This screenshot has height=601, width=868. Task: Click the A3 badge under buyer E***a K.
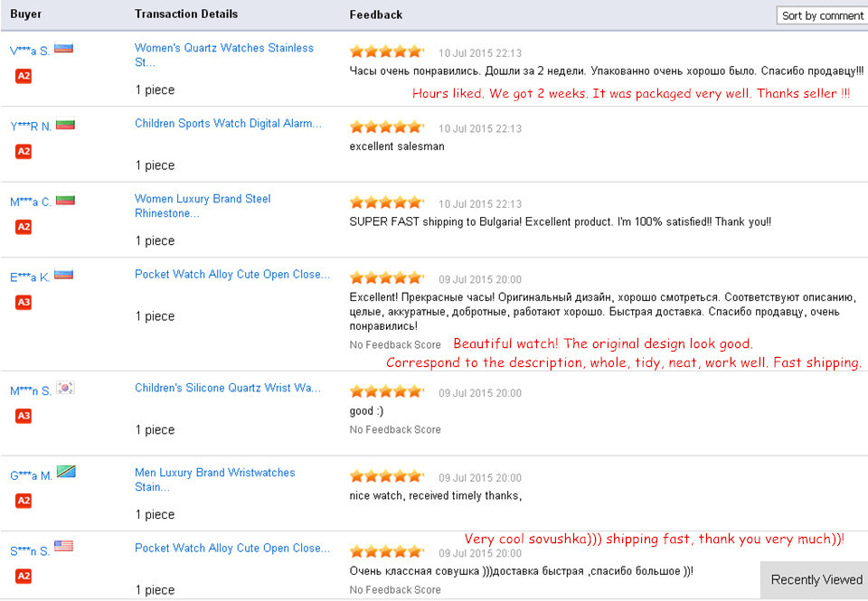point(24,302)
